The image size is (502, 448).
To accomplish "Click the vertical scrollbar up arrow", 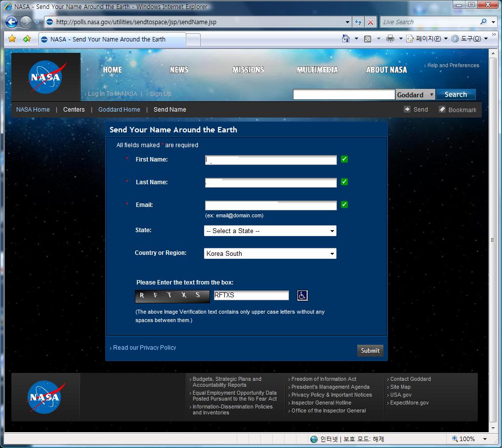I will click(493, 53).
